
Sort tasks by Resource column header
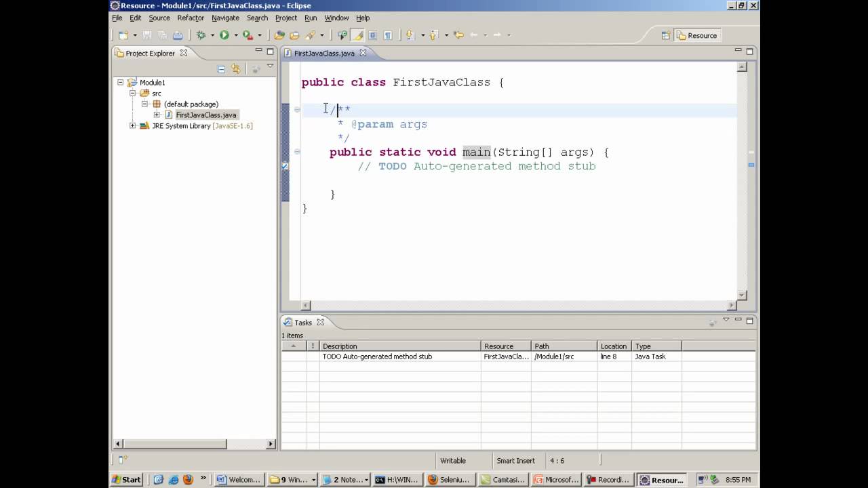coord(506,346)
